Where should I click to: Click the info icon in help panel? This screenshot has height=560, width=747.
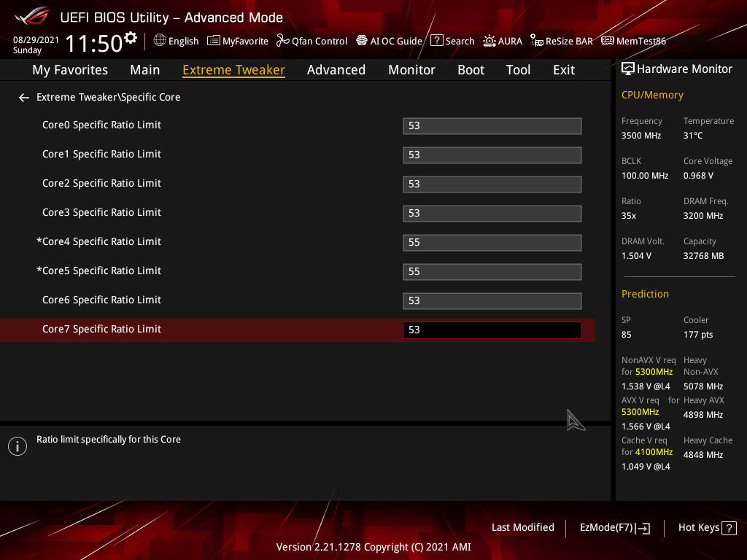(18, 446)
